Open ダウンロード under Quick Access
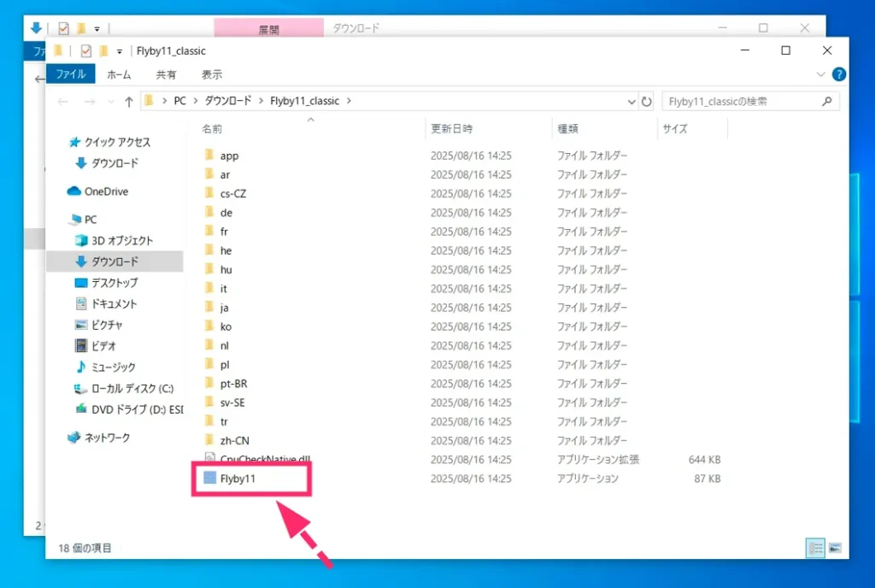This screenshot has height=588, width=875. pyautogui.click(x=107, y=163)
